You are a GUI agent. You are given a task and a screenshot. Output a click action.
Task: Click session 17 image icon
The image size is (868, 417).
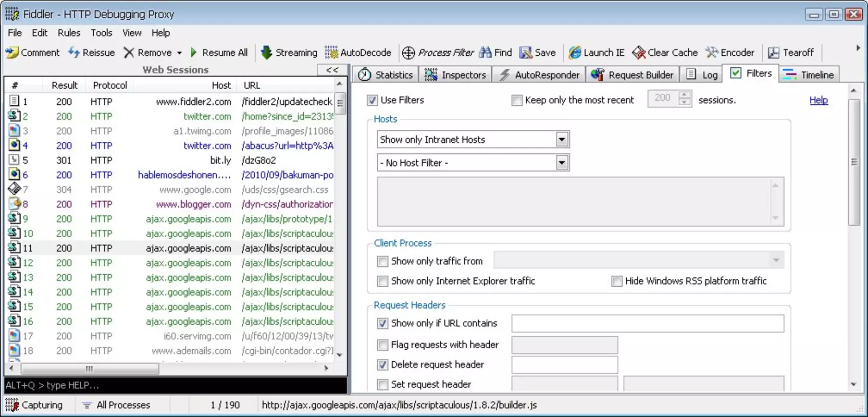(x=15, y=336)
